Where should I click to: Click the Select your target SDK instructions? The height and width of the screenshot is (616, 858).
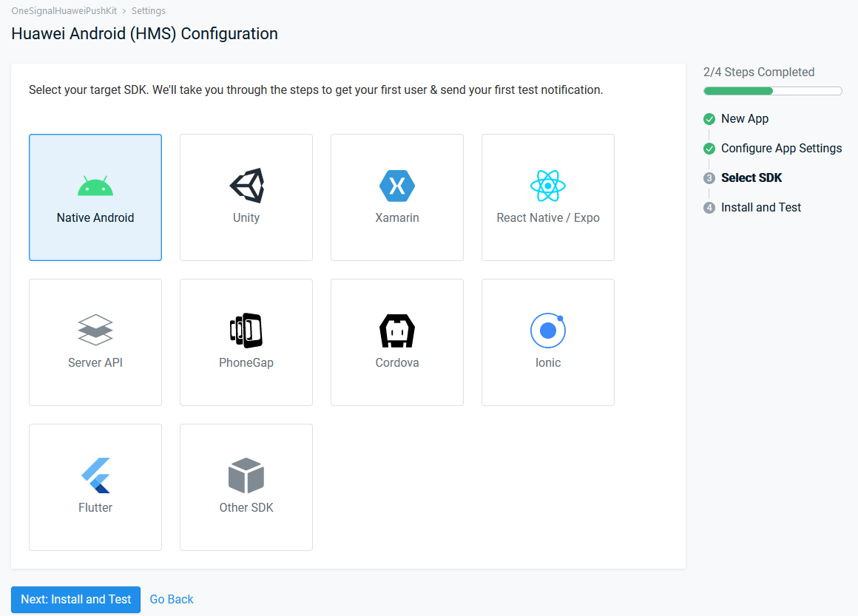(x=316, y=89)
